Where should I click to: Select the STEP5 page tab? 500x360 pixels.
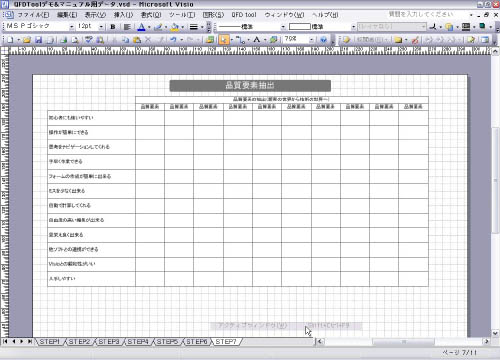tap(167, 342)
